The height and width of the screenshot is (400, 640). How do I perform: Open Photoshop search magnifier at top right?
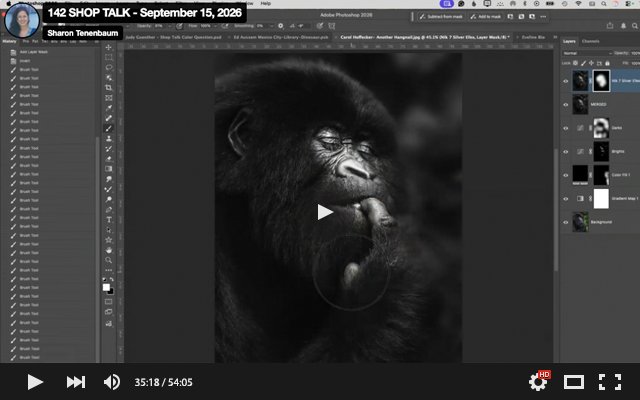pyautogui.click(x=635, y=26)
